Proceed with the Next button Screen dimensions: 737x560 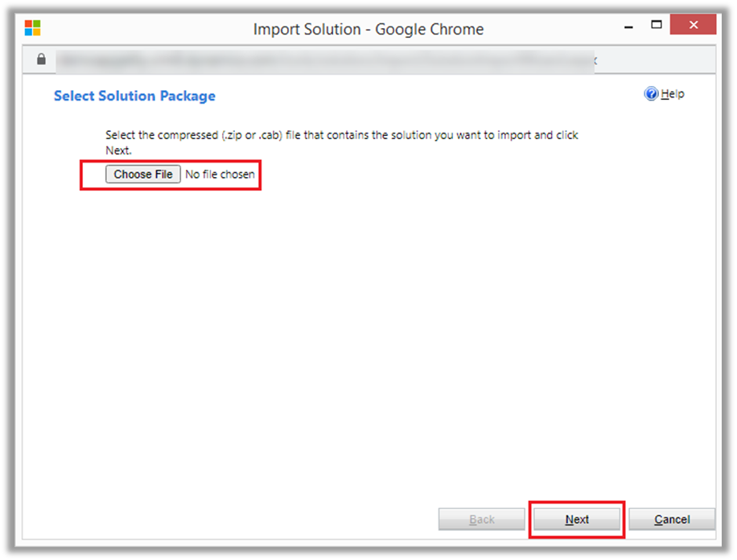tap(577, 520)
